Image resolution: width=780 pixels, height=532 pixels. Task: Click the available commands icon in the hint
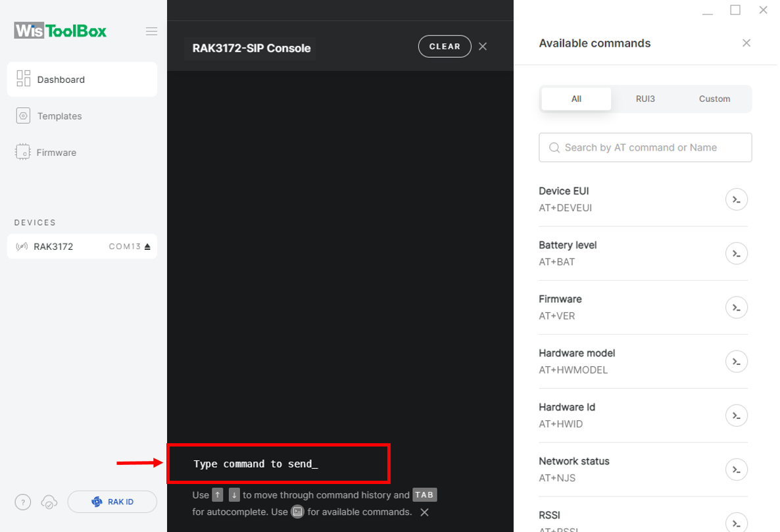tap(297, 512)
